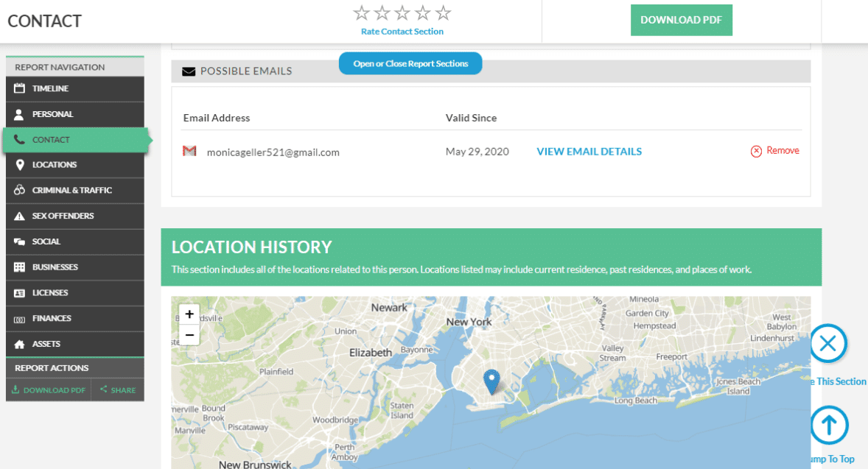Click the Gmail icon next to the email address
The width and height of the screenshot is (868, 469).
click(189, 151)
